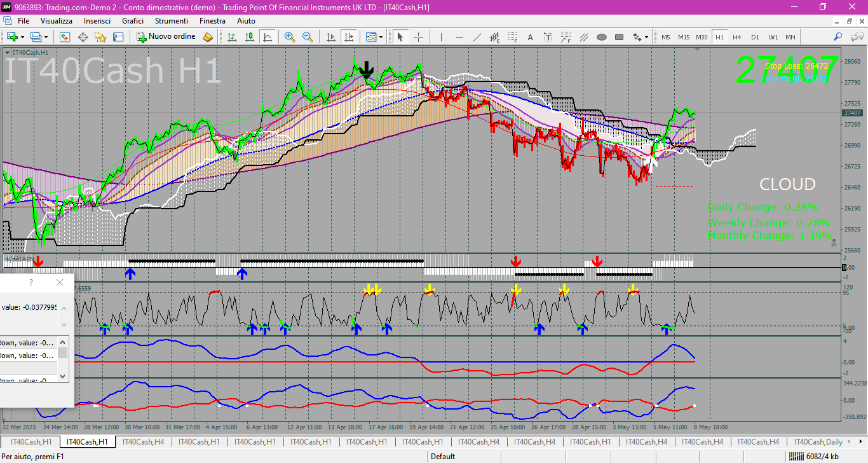
Task: Select the rectangle drawing tool
Action: [x=619, y=37]
